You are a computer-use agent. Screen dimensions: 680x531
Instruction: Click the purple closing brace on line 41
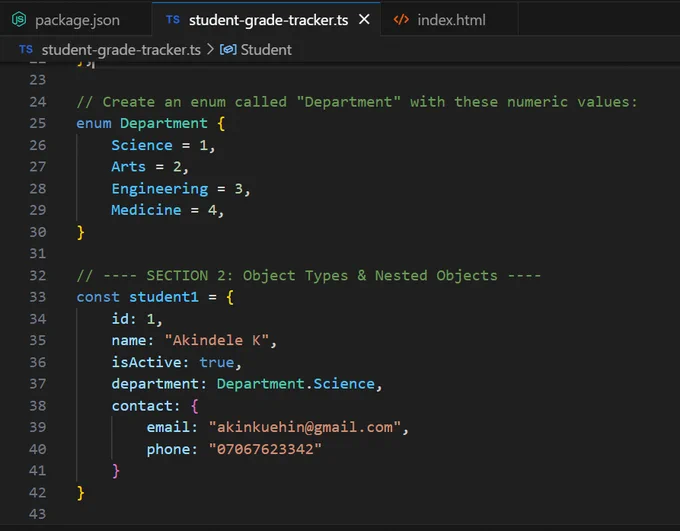tap(115, 471)
